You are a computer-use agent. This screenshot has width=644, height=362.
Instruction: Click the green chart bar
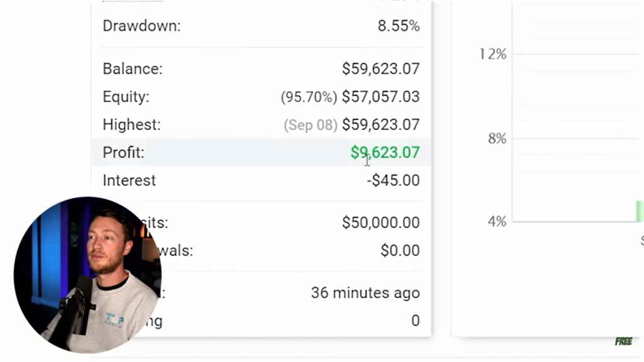point(640,211)
